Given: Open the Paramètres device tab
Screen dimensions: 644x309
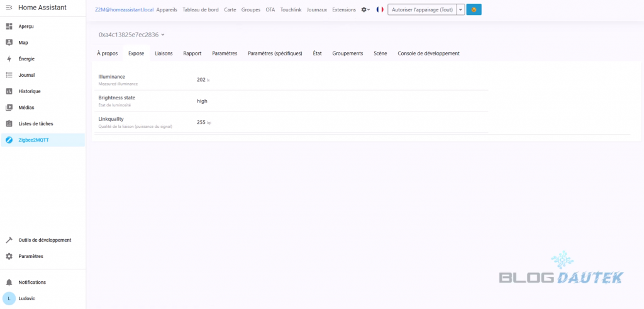Looking at the screenshot, I should pyautogui.click(x=225, y=53).
